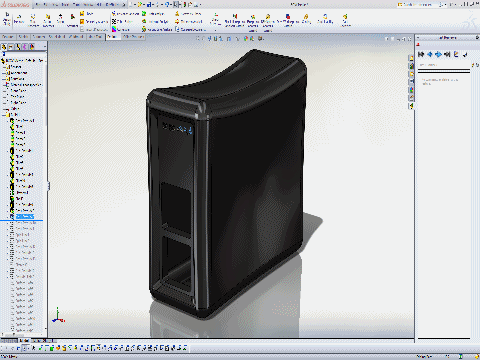Click the double-arrow collapse icon on the right panel header
The height and width of the screenshot is (360, 480).
(418, 38)
